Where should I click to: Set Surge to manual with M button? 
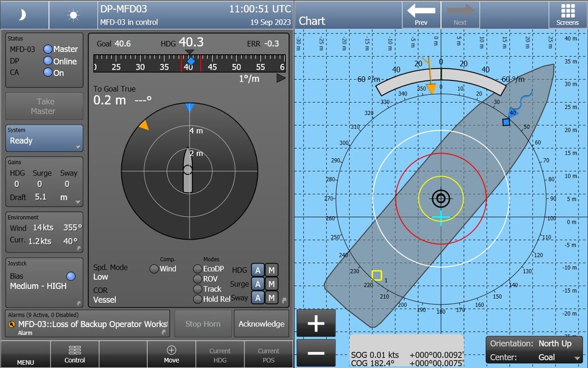pos(271,284)
